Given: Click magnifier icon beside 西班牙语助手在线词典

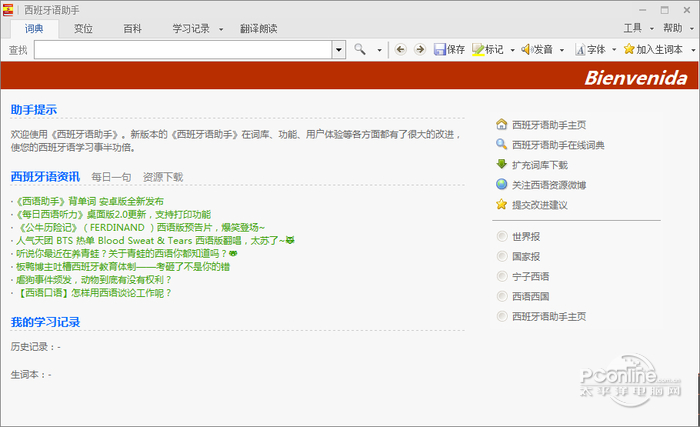Looking at the screenshot, I should click(501, 144).
